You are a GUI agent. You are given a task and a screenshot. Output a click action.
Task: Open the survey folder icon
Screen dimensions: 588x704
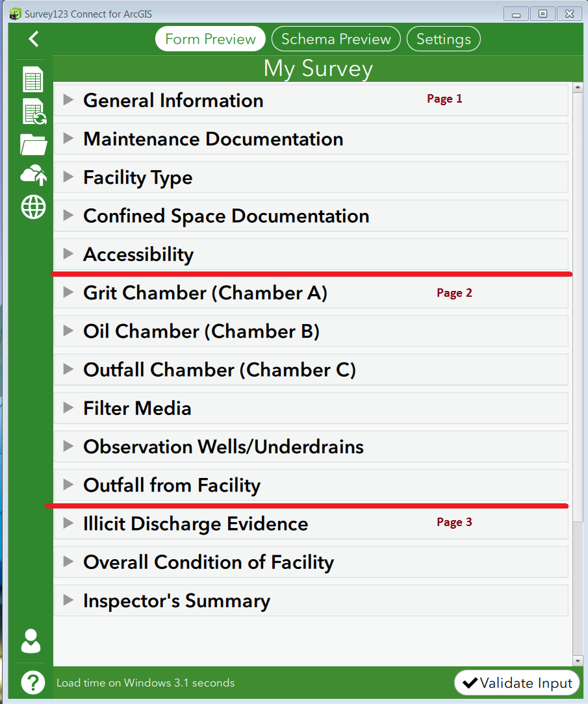[x=34, y=145]
